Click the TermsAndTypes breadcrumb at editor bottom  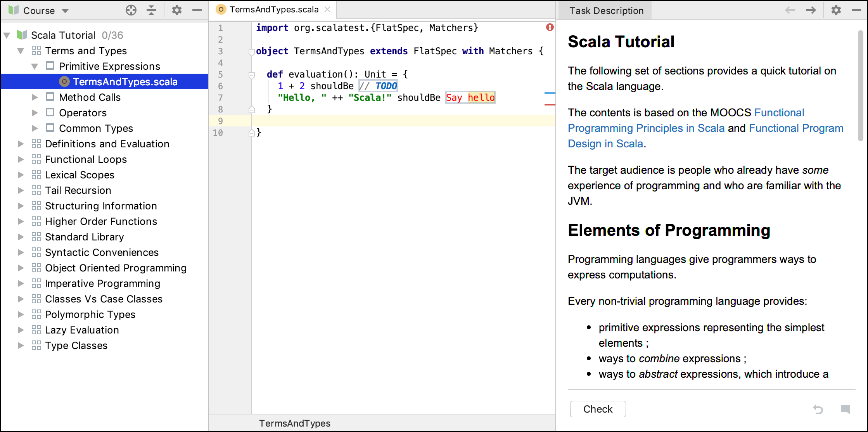[x=295, y=423]
